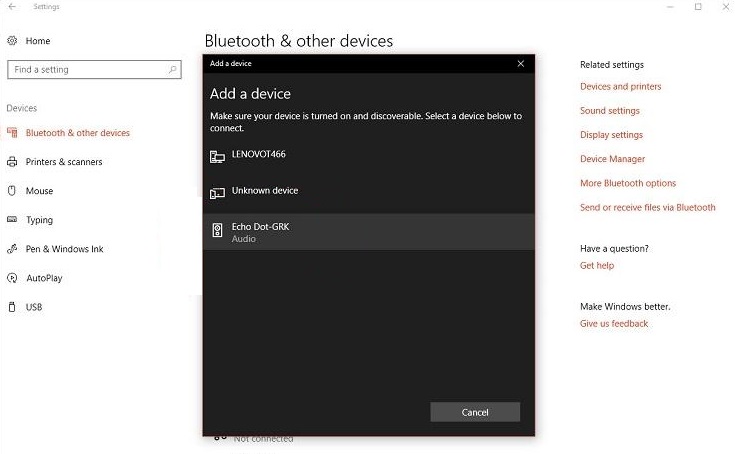Select LENOVOT466 device to connect
This screenshot has height=454, width=735.
368,156
